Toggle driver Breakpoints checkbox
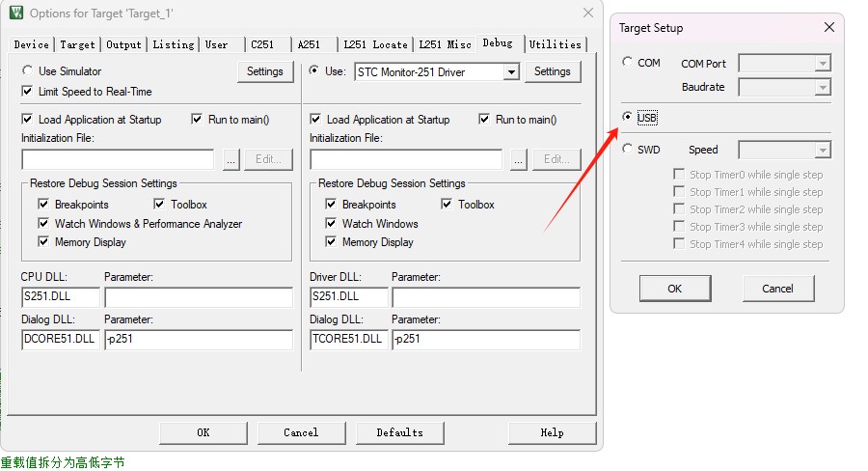The width and height of the screenshot is (868, 471). 331,205
